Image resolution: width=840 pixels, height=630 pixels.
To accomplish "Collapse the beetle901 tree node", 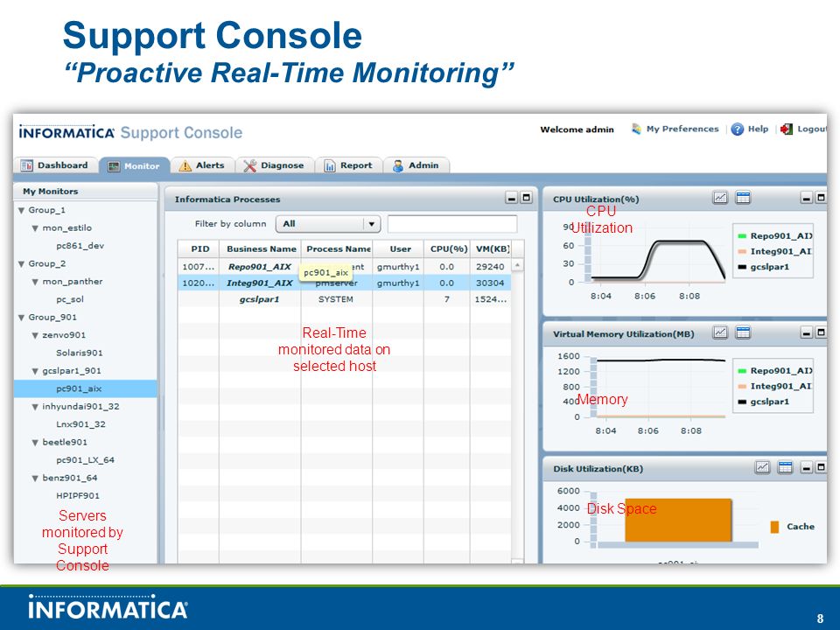I will [x=35, y=443].
